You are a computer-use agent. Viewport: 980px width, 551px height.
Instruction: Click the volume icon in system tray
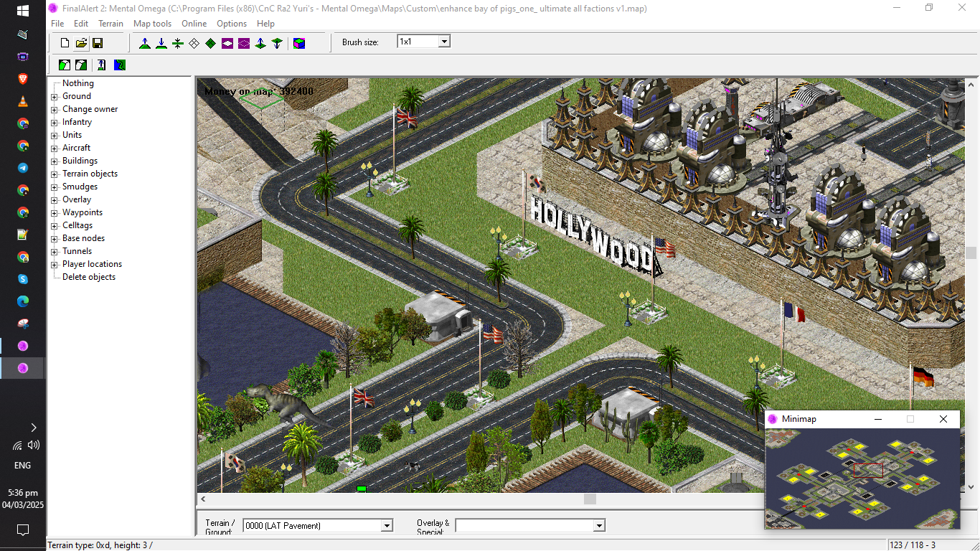[x=34, y=445]
